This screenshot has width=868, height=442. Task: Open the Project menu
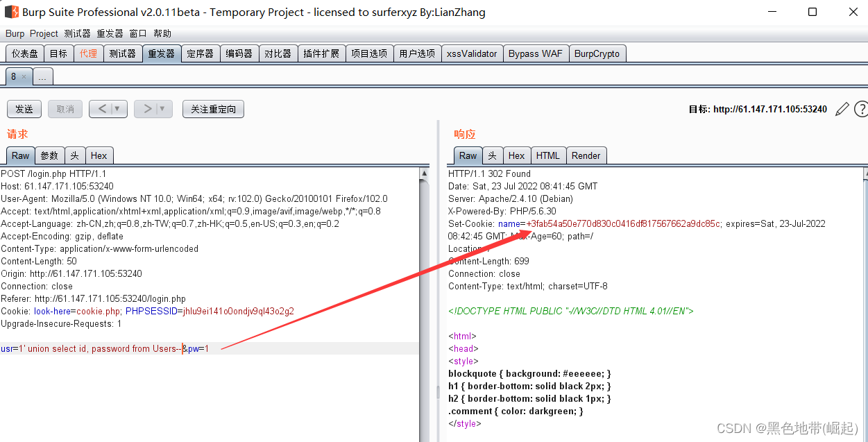pyautogui.click(x=44, y=33)
